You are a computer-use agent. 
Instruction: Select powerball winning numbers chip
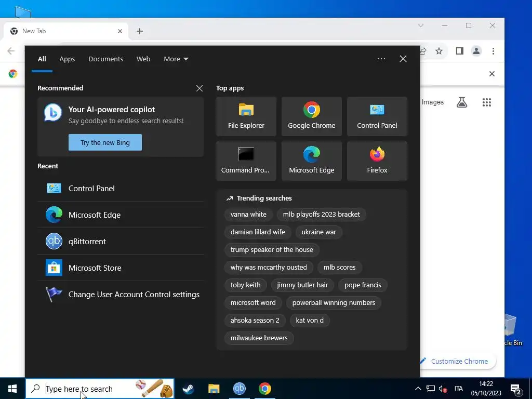pos(334,303)
